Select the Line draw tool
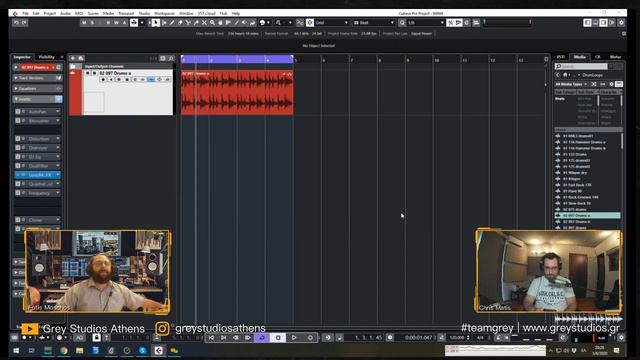Viewport: 640px width, 360px height. coord(236,23)
